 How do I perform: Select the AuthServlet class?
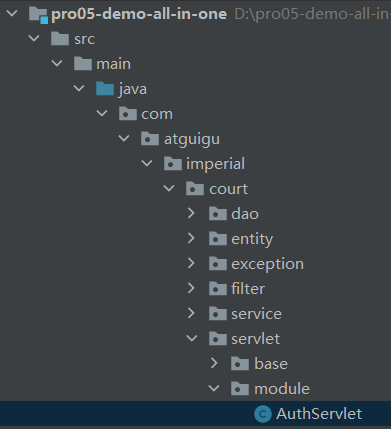pos(195,414)
